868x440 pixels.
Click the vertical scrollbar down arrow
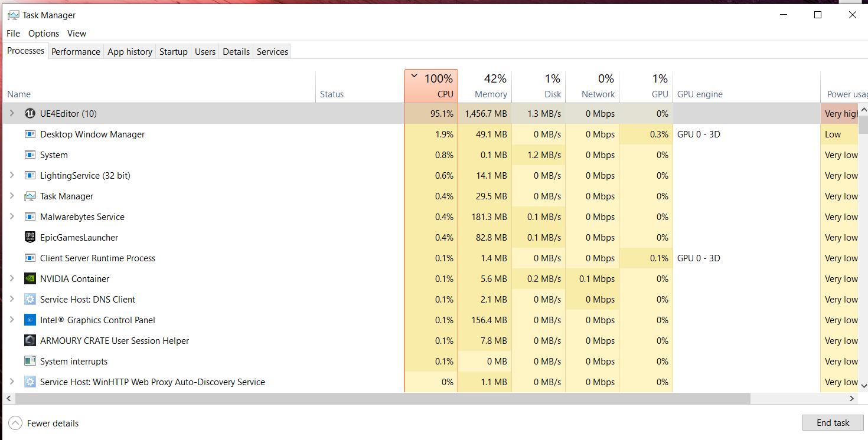(863, 386)
